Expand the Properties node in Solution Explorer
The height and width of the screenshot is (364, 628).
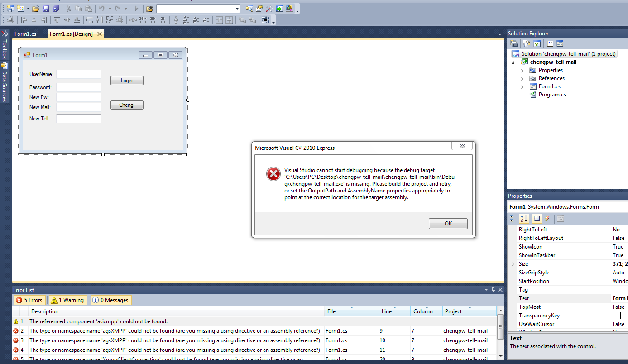pos(522,71)
